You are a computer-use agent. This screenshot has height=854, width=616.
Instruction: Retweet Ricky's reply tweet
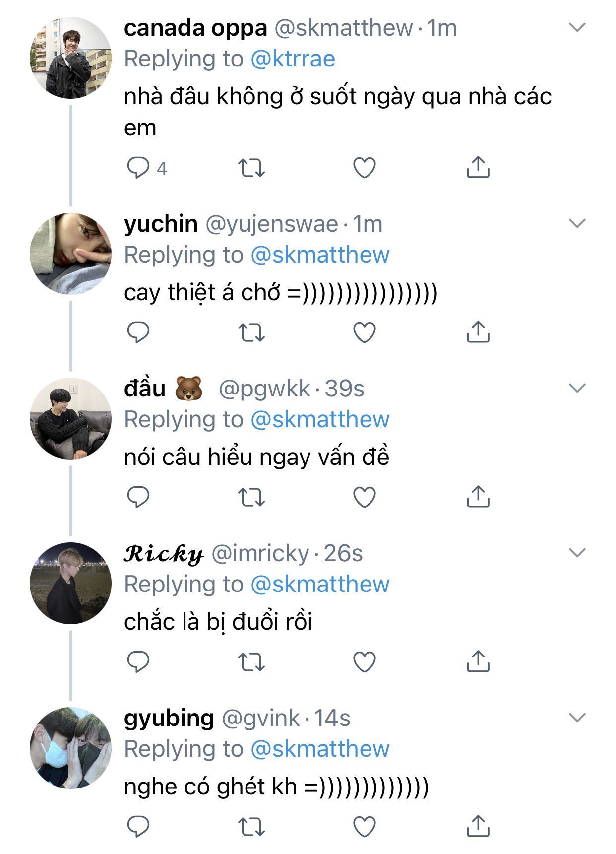coord(251,662)
